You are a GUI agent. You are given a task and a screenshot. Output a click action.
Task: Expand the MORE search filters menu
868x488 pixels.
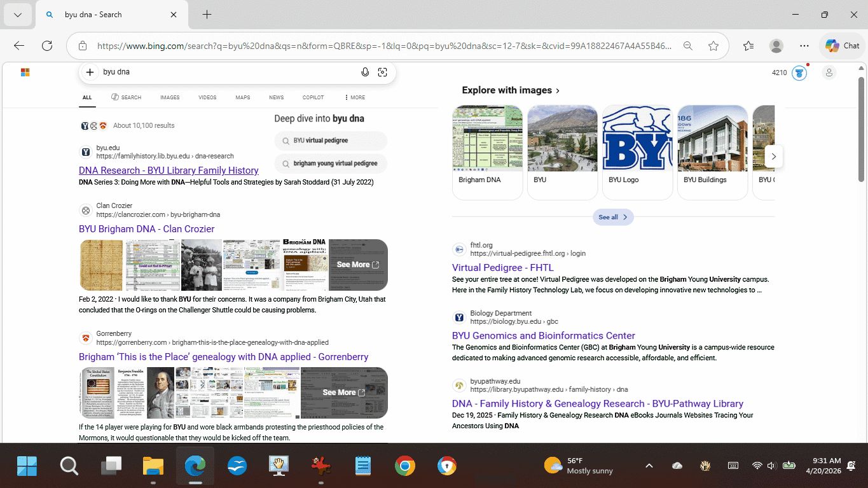[x=354, y=97]
